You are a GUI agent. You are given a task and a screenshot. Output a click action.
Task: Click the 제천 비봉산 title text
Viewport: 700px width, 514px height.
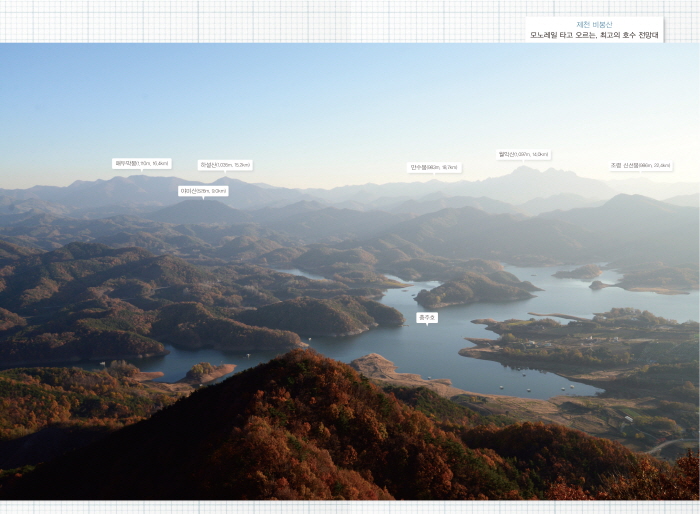(594, 24)
